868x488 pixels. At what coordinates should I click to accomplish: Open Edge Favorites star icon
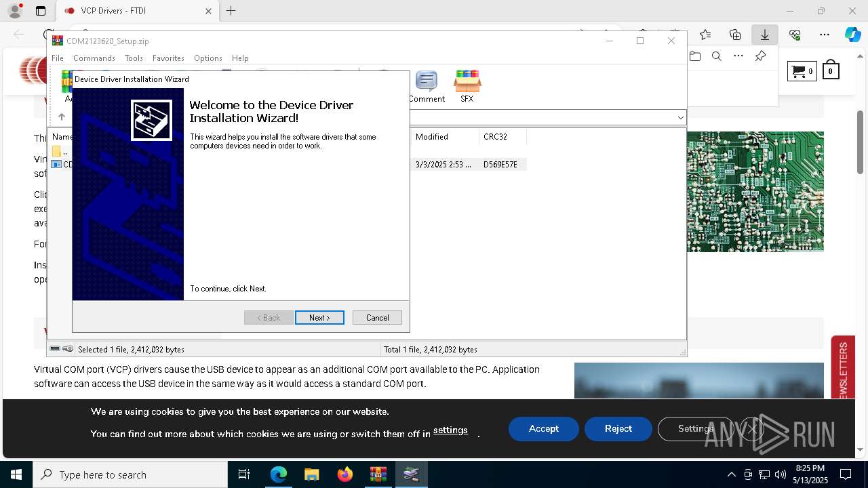click(705, 35)
